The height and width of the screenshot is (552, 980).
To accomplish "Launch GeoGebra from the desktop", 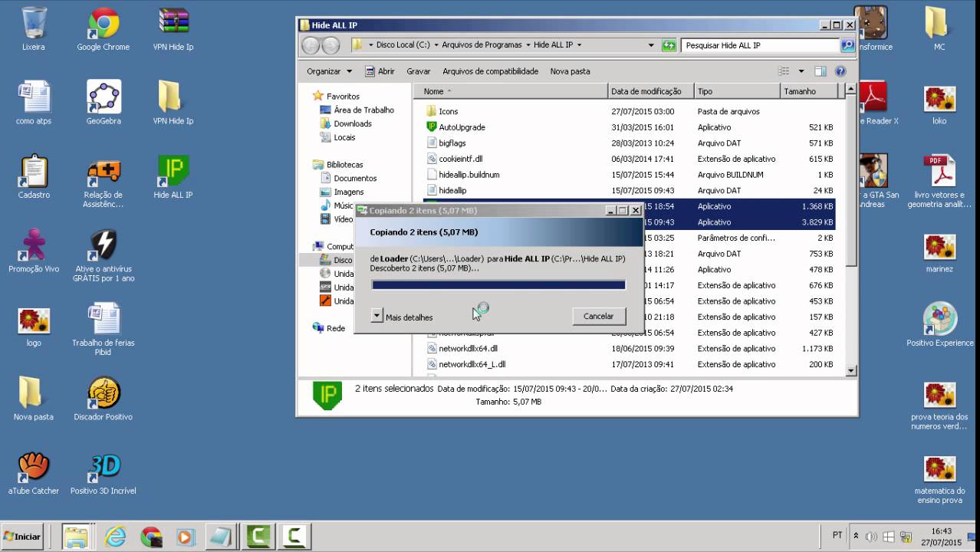I will (104, 103).
